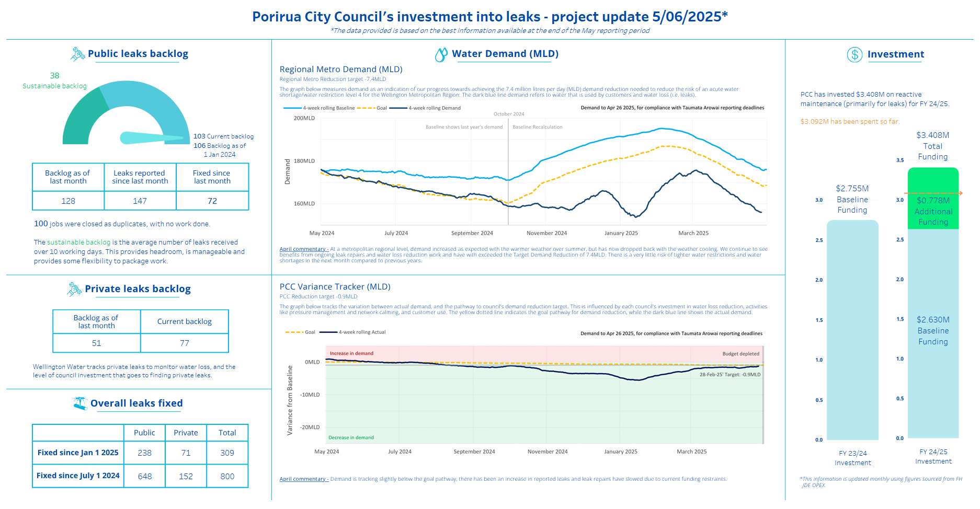The image size is (980, 509).
Task: Open April commentary link under PCC Variance Tracker
Action: (x=304, y=479)
